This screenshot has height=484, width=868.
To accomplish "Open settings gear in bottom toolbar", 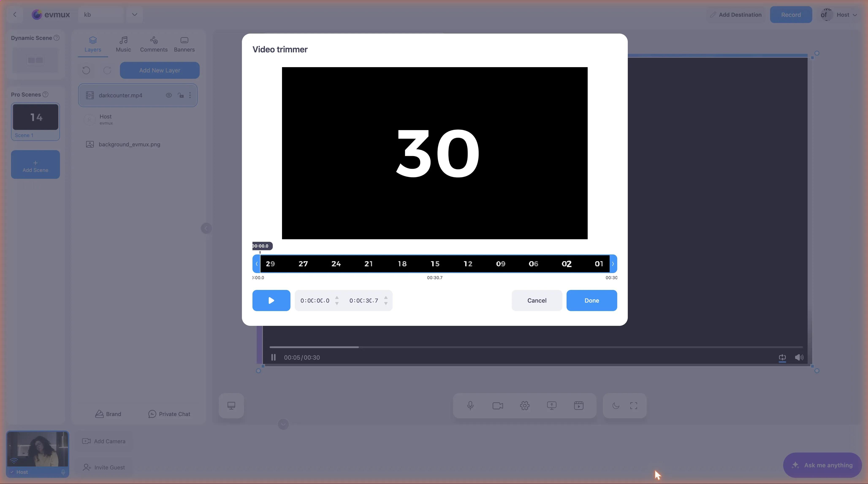I will click(x=525, y=405).
